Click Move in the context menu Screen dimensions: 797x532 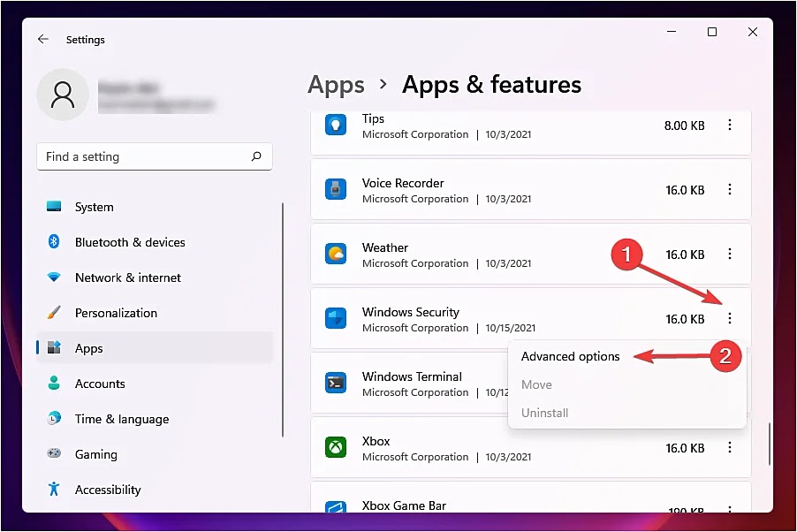[x=536, y=385]
